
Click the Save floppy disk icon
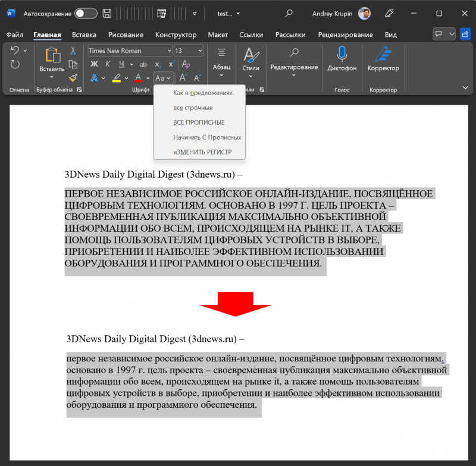pos(107,13)
